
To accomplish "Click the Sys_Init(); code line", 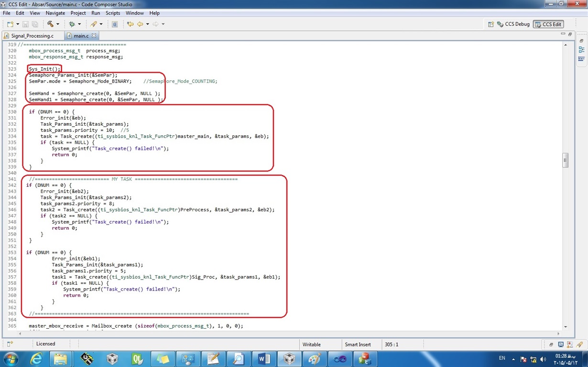I will [44, 69].
